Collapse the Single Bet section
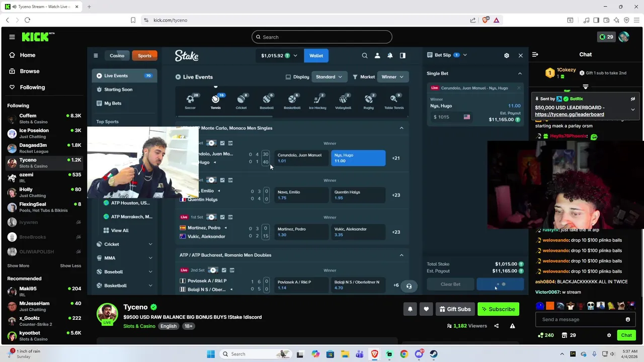 pos(520,73)
